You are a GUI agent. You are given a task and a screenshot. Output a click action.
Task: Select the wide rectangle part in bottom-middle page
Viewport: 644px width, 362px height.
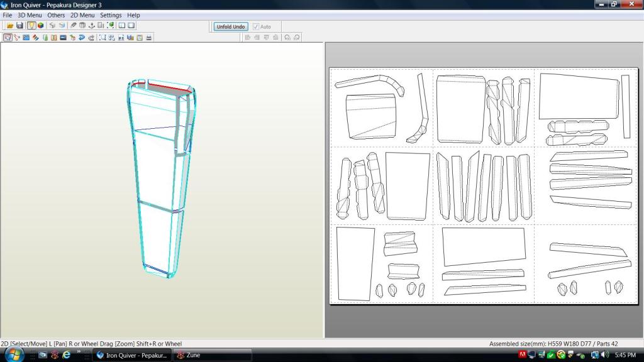[484, 247]
